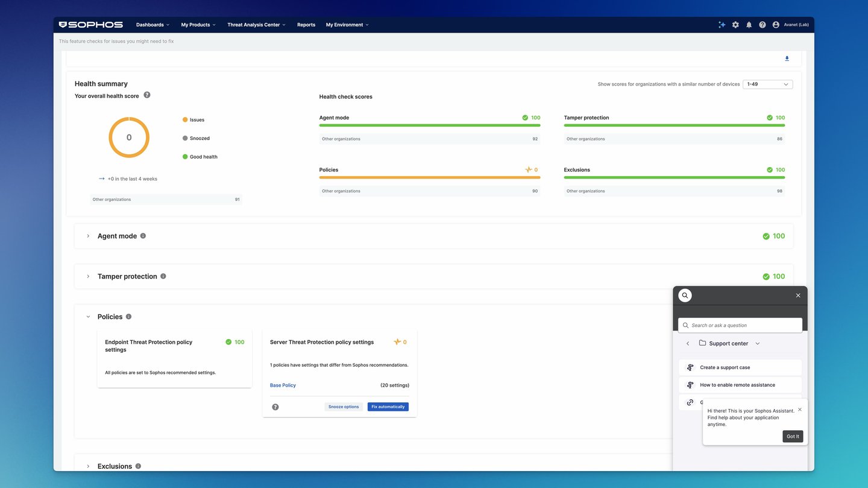This screenshot has height=488, width=868.
Task: Go to Reports
Action: point(306,25)
